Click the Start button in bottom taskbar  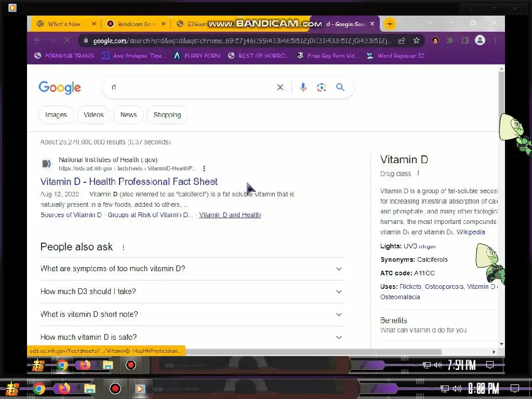[12, 389]
